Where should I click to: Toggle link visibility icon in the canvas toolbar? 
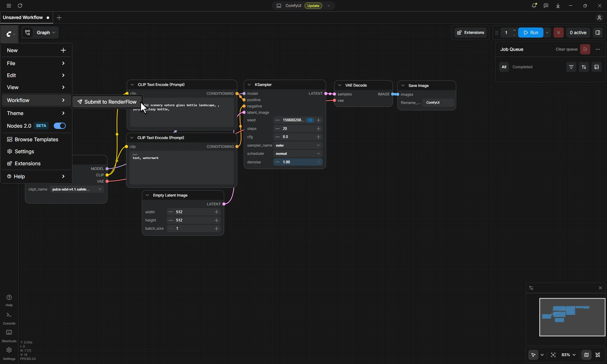tap(598, 355)
